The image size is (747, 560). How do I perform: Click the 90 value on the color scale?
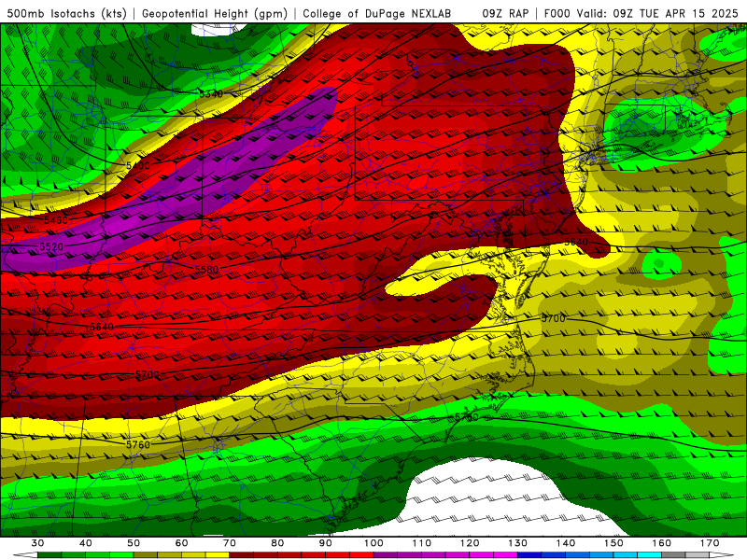[325, 543]
